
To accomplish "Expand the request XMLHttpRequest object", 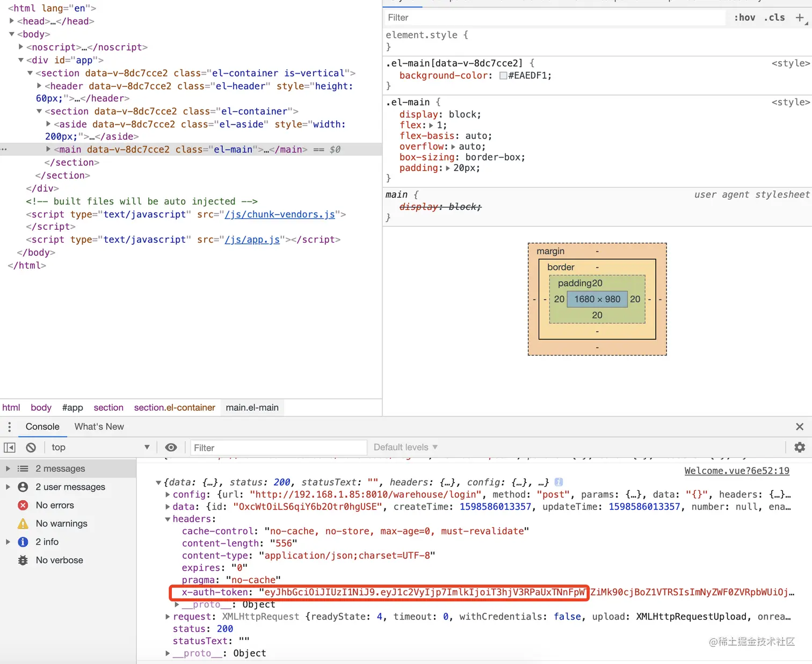I will [x=168, y=617].
